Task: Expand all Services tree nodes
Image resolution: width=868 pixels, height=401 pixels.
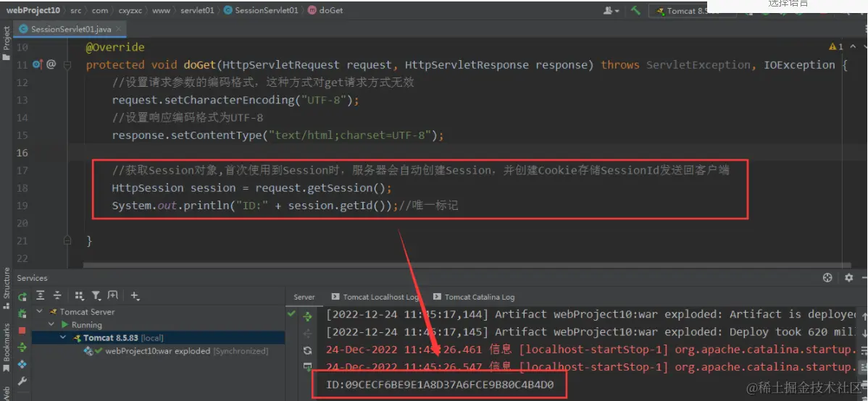Action: (x=41, y=296)
